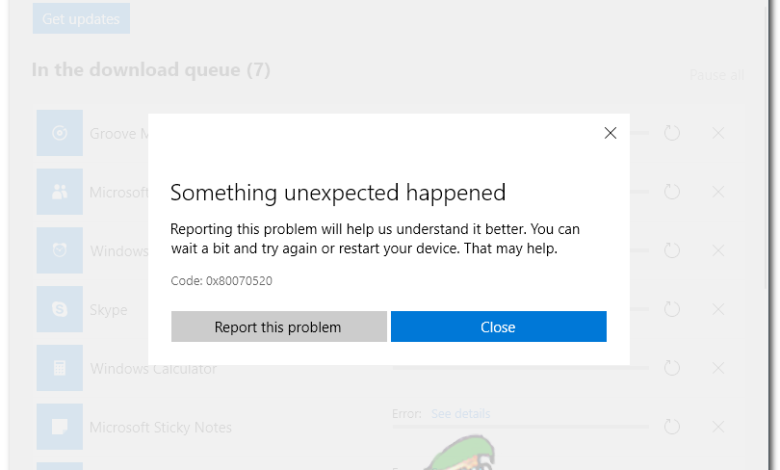Click the Groove Music app icon
Image resolution: width=780 pixels, height=470 pixels.
tap(60, 133)
